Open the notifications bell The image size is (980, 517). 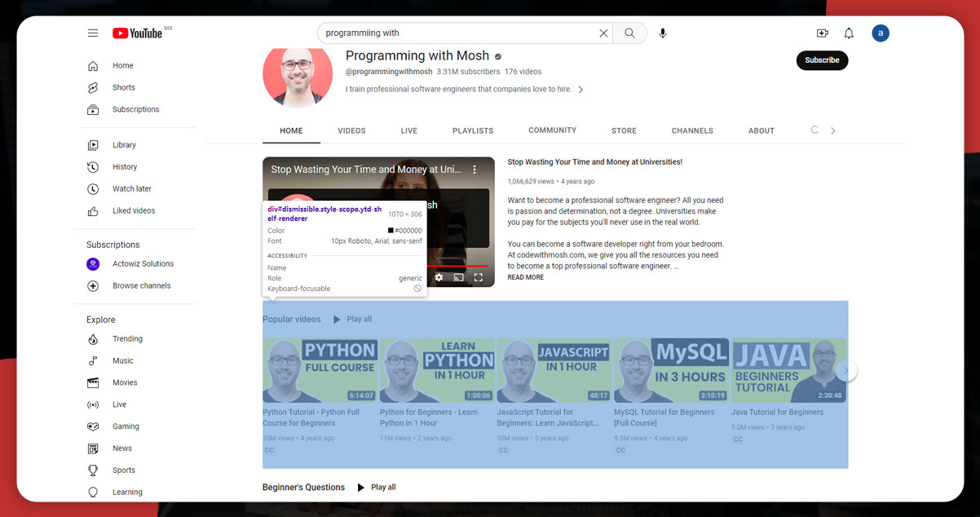pyautogui.click(x=849, y=33)
